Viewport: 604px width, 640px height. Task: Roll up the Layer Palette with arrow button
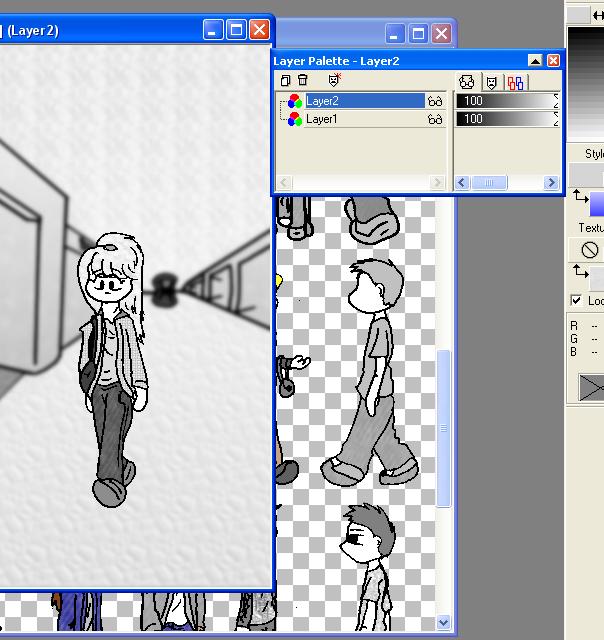[535, 61]
